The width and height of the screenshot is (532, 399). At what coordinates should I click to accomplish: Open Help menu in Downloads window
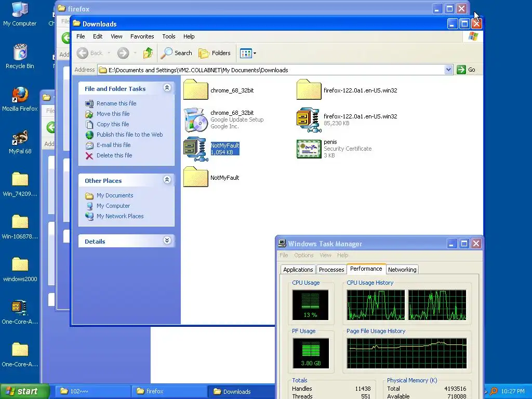click(x=189, y=36)
